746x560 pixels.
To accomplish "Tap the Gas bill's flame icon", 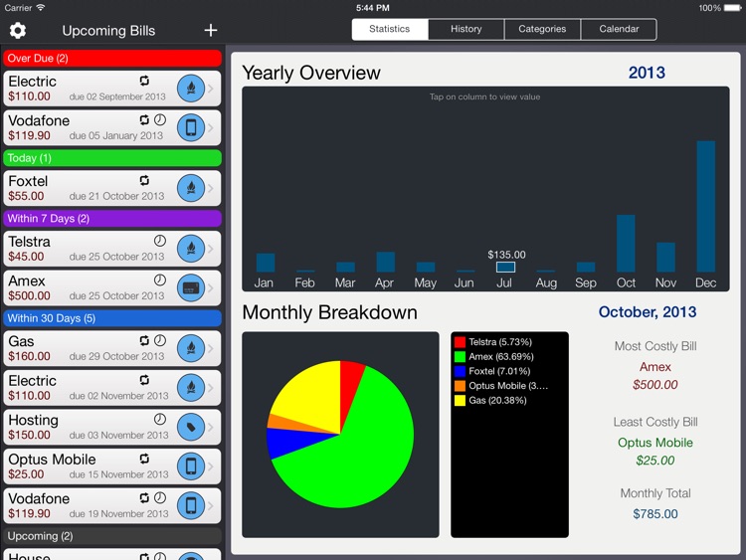I will click(191, 348).
